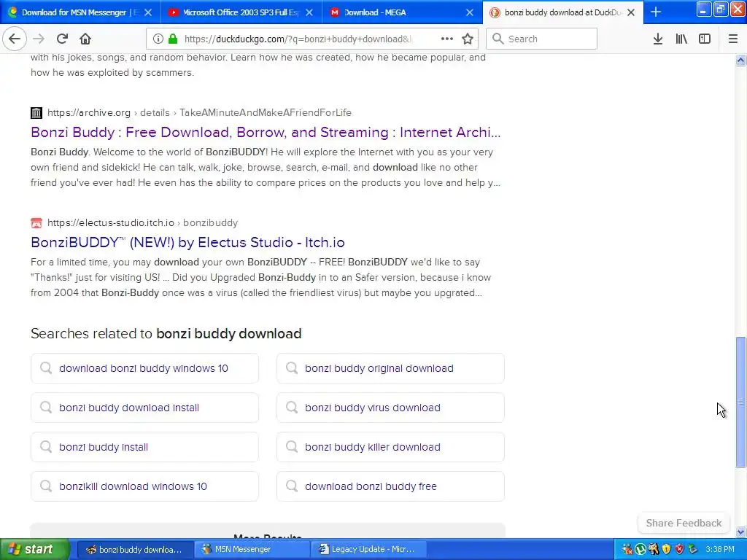Close the Download - MEGA tab

470,12
